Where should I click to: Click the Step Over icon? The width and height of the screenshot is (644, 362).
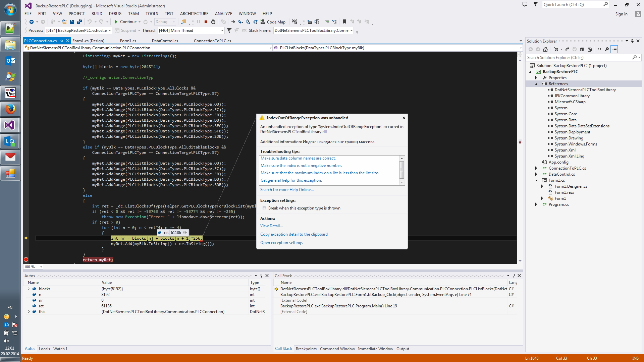click(248, 22)
